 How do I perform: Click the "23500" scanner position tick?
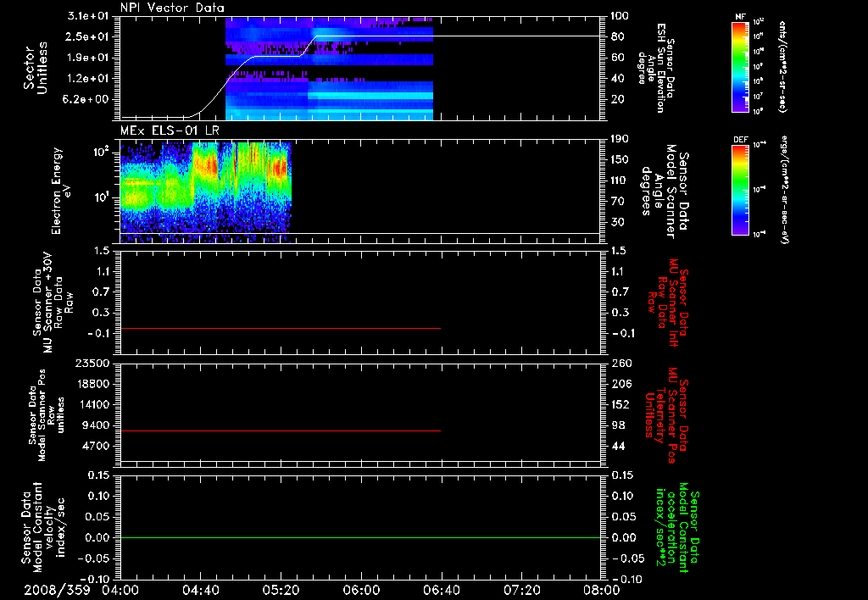[93, 363]
